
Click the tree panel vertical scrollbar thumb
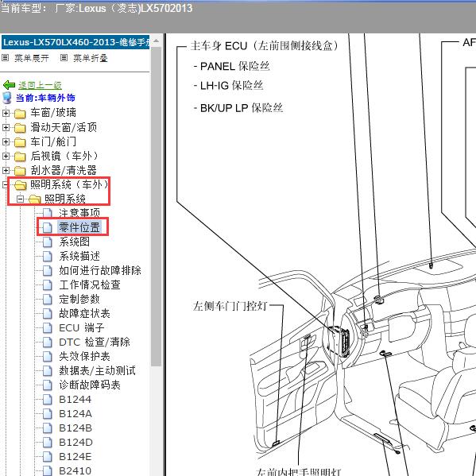pyautogui.click(x=156, y=207)
